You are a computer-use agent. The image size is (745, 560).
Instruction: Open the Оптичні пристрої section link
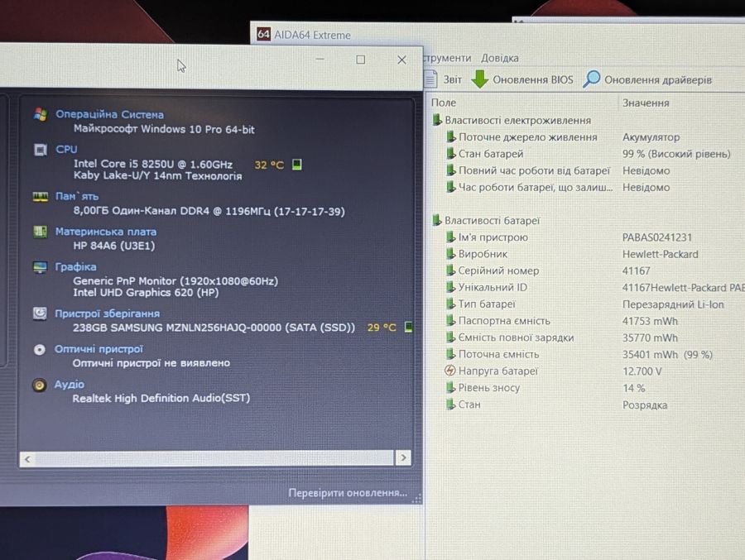99,348
